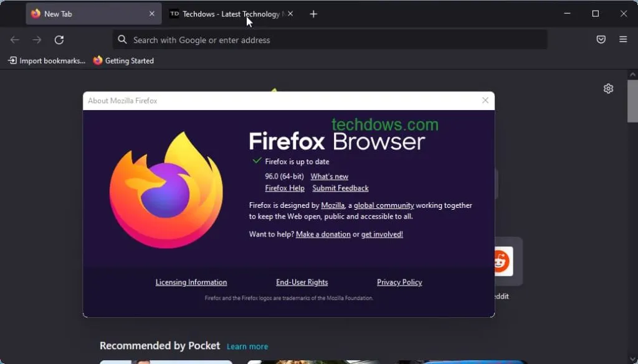The image size is (638, 364).
Task: Open Import bookmarks bookmark item
Action: click(x=47, y=61)
